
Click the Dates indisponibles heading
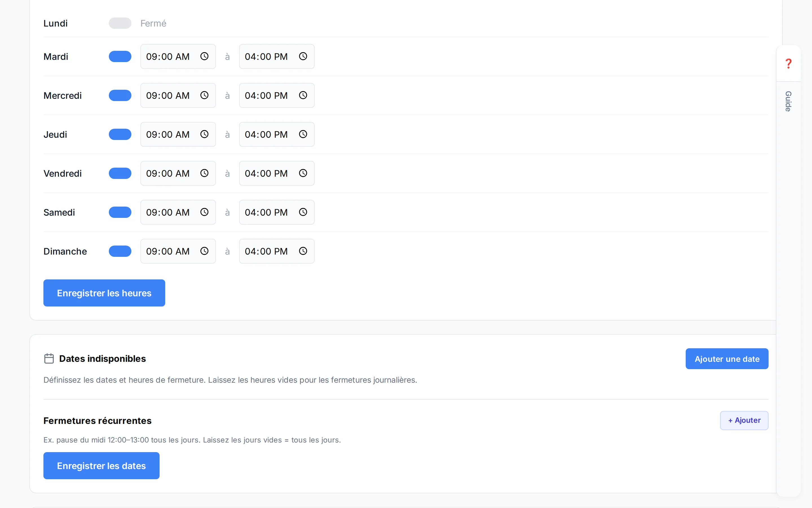(x=102, y=358)
